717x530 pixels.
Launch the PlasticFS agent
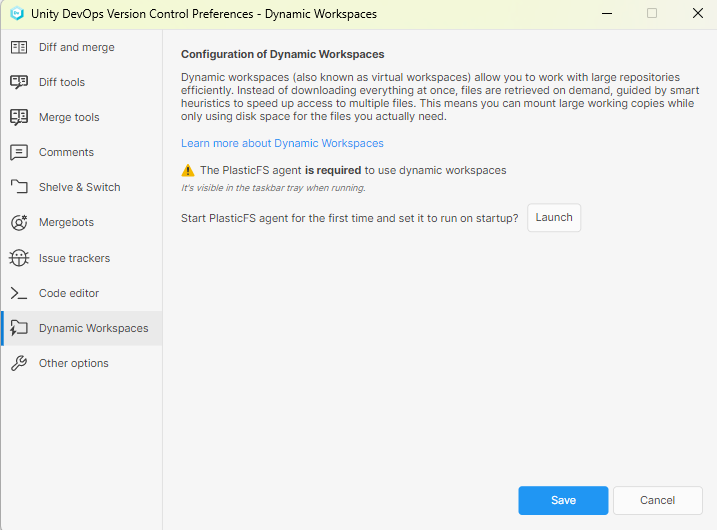click(x=554, y=218)
